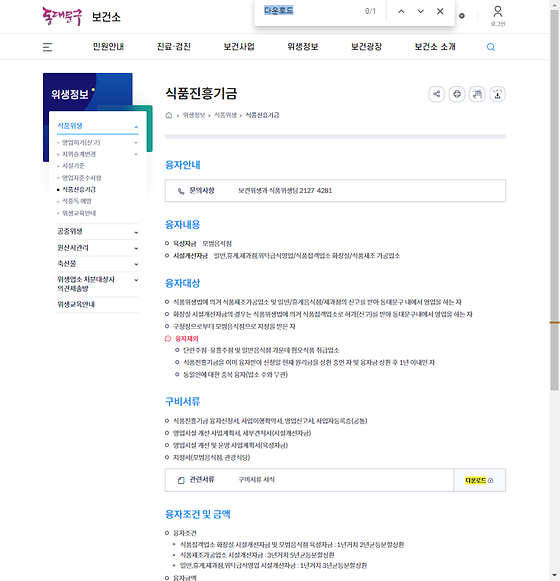
Task: Click the page vertical scrollbar thumb
Action: tap(554, 200)
